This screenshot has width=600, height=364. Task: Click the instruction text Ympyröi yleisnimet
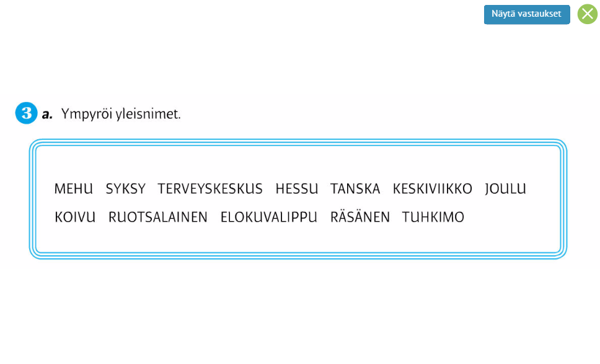click(x=121, y=114)
